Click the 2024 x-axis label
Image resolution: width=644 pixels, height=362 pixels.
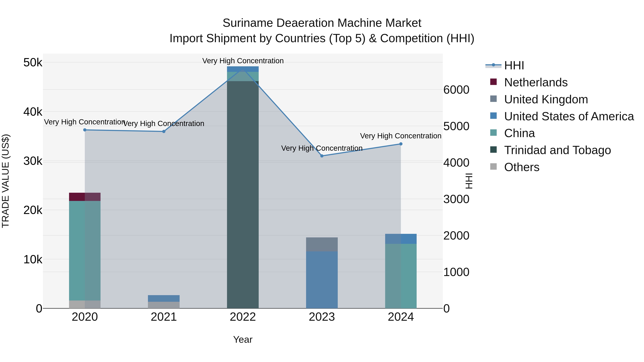[401, 317]
